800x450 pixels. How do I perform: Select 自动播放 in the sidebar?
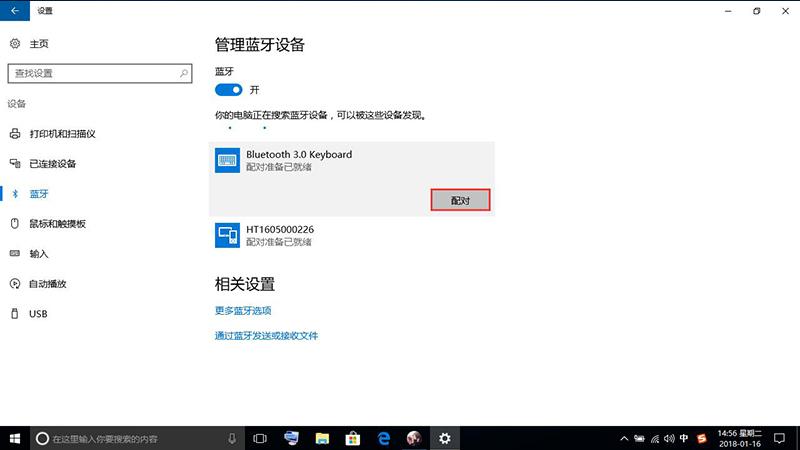tap(48, 284)
